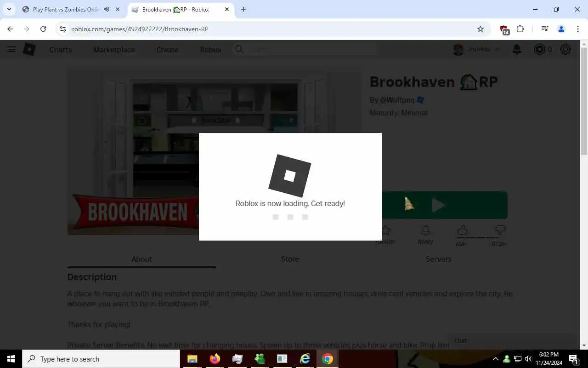Bookmark this page with Chrome star
The height and width of the screenshot is (368, 588).
pos(481,29)
